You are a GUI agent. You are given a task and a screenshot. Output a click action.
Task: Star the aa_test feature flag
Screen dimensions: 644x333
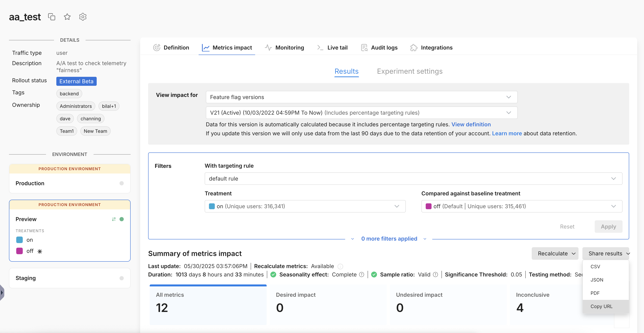click(67, 17)
